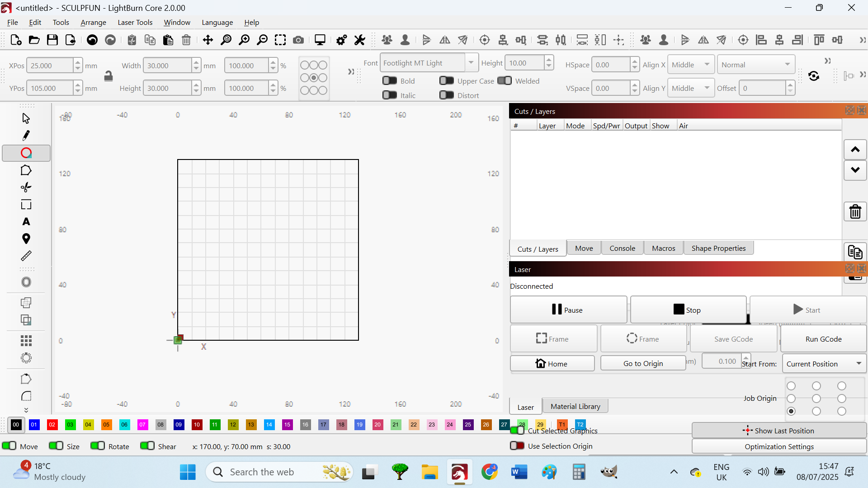
Task: Click the Save Project floppy icon
Action: point(52,40)
